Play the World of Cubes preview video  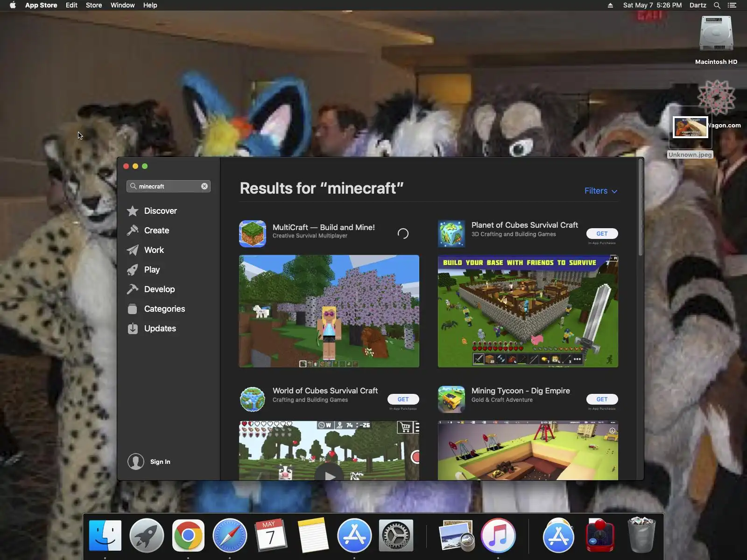point(330,476)
